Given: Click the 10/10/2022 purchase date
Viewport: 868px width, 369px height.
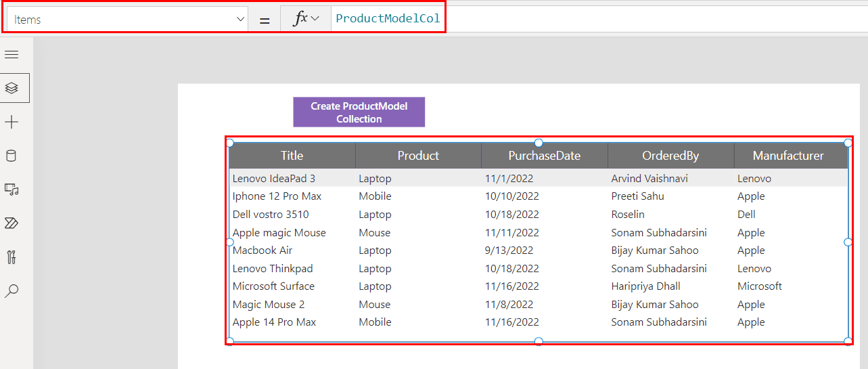Looking at the screenshot, I should tap(512, 196).
